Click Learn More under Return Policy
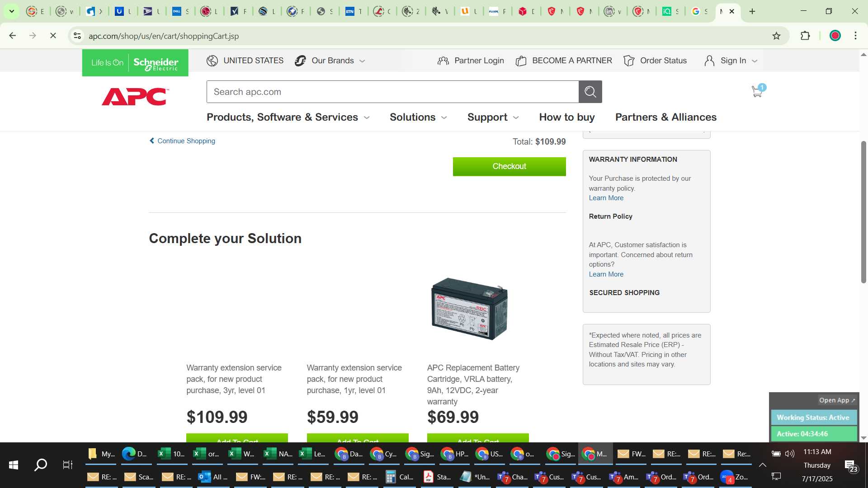This screenshot has height=488, width=868. 606,274
